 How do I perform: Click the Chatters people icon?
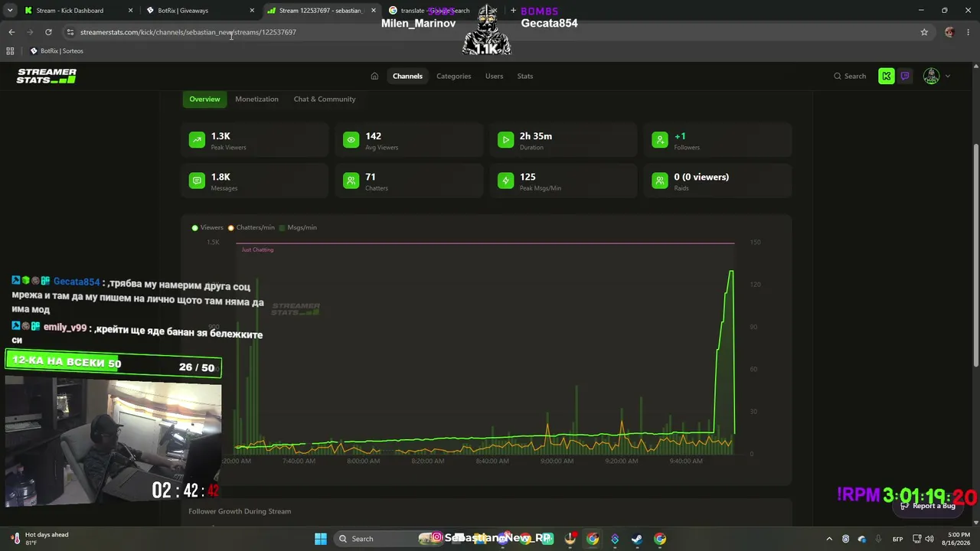tap(351, 181)
